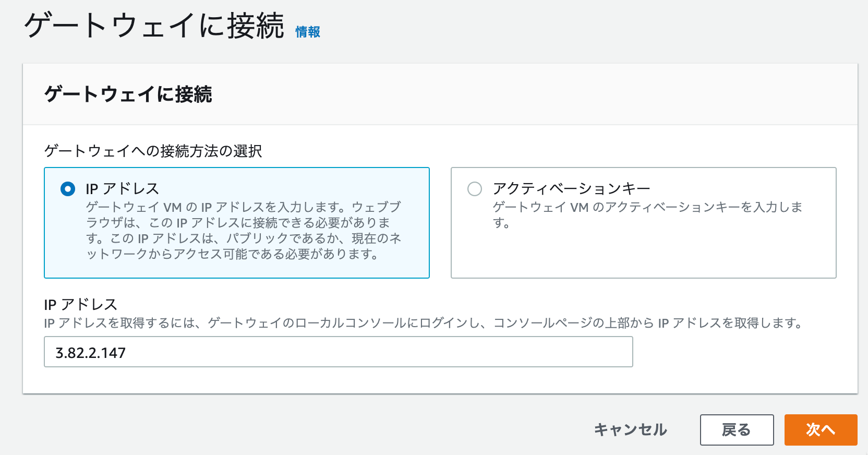Click the IP アドレス option title text
Image resolution: width=868 pixels, height=455 pixels.
pos(122,188)
